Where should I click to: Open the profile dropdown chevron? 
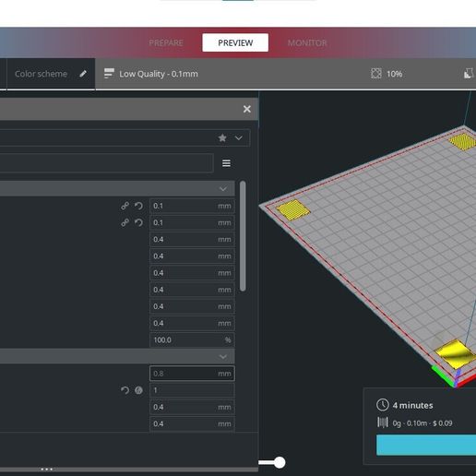239,137
